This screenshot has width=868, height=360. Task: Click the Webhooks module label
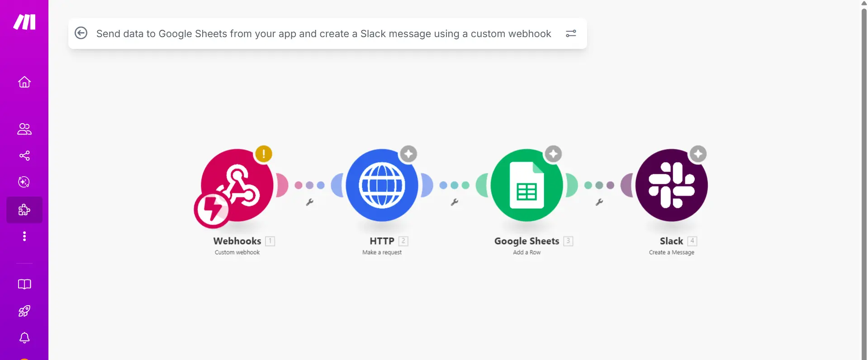tap(237, 241)
